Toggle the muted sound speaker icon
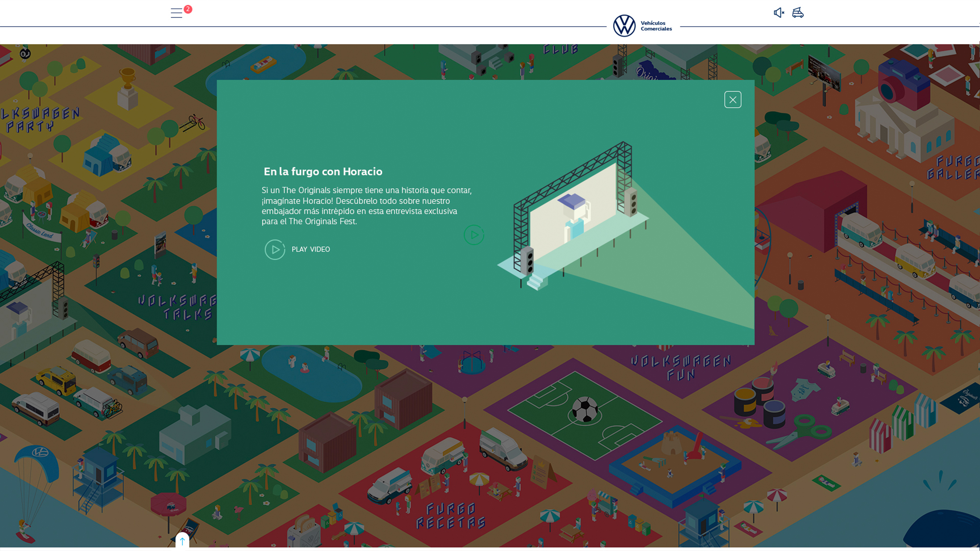Image resolution: width=980 pixels, height=551 pixels. 778,13
